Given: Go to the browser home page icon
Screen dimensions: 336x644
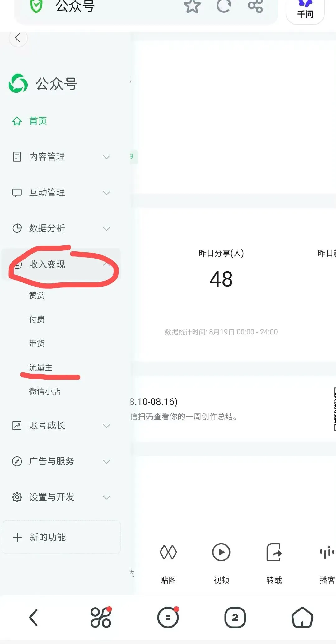Looking at the screenshot, I should click(302, 617).
